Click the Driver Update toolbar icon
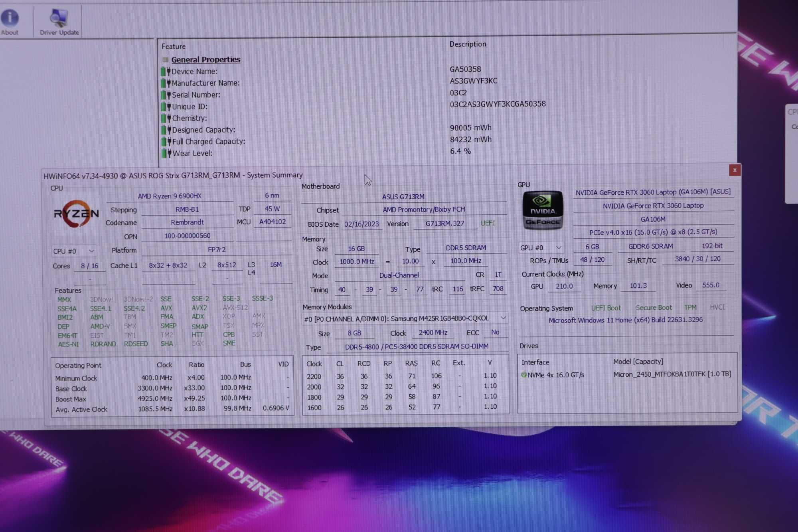Screen dimensions: 798x532 tap(59, 22)
